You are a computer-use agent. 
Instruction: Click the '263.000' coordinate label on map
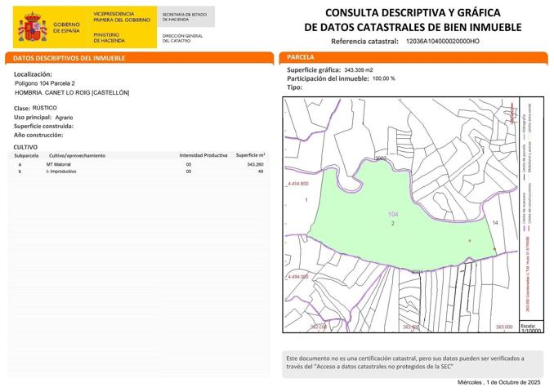pos(504,327)
